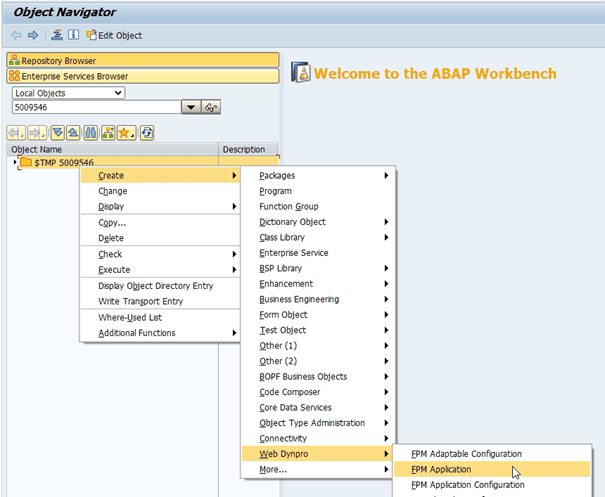Expand the Core Data Services submenu
Screen dimensions: 605x497
click(x=318, y=407)
